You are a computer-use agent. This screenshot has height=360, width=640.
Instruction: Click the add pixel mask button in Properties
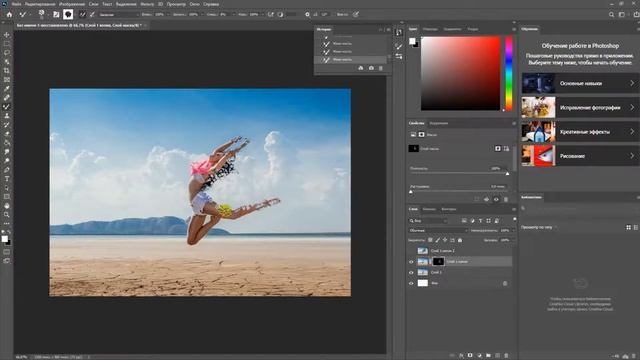(x=498, y=149)
